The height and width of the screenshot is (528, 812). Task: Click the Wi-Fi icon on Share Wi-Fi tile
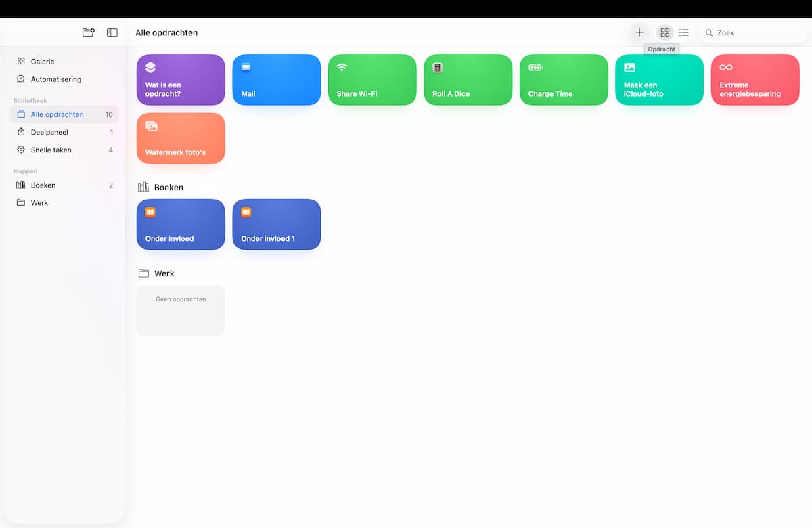pos(342,68)
